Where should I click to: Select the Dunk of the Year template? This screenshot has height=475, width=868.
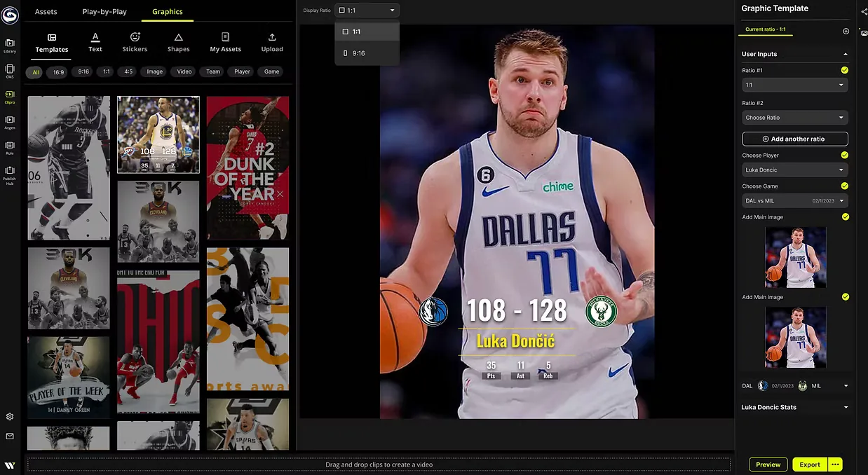tap(247, 167)
